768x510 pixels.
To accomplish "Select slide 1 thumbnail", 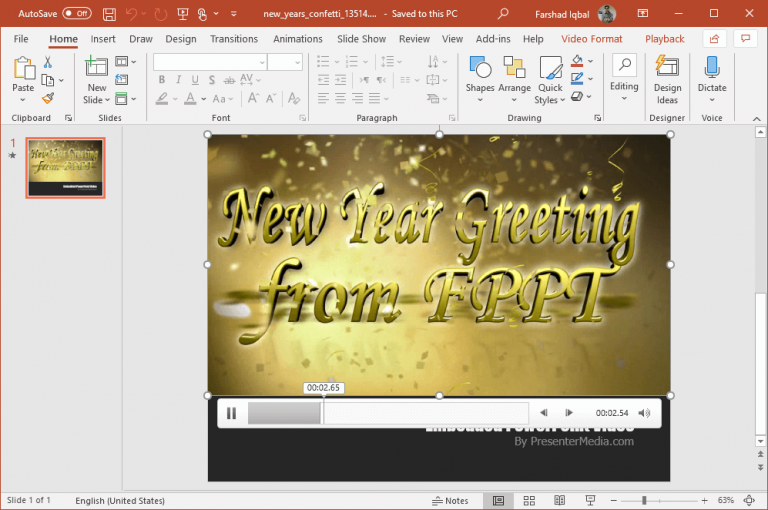I will point(66,168).
